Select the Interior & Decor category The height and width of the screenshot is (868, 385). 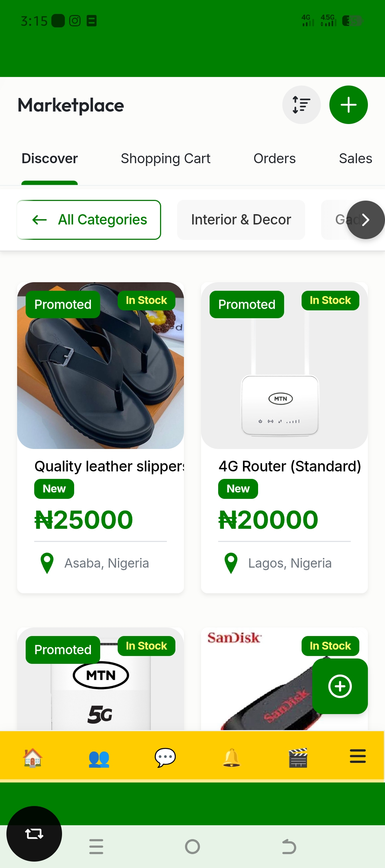tap(241, 220)
